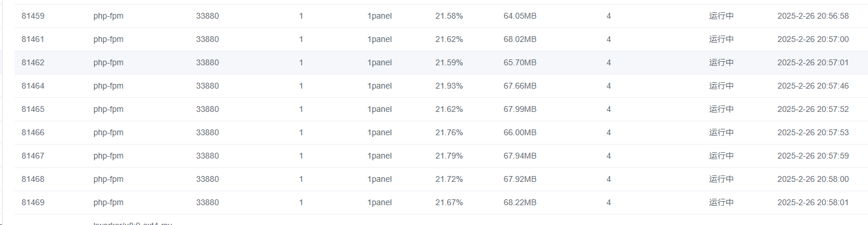Click parent PID 33880 in row 81469

(208, 202)
